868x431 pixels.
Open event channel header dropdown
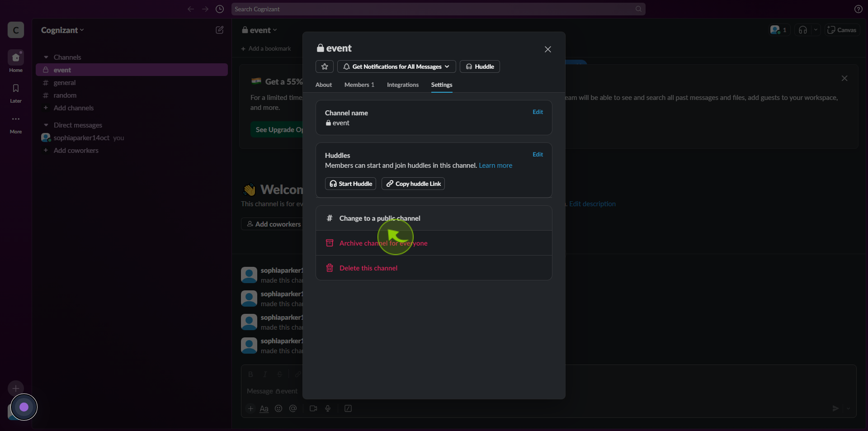coord(259,30)
